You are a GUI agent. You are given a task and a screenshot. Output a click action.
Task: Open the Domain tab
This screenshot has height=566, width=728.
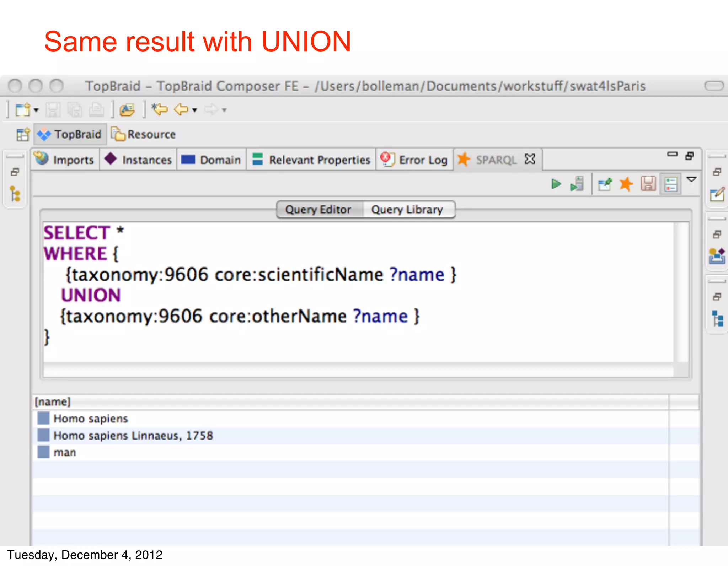click(x=211, y=160)
